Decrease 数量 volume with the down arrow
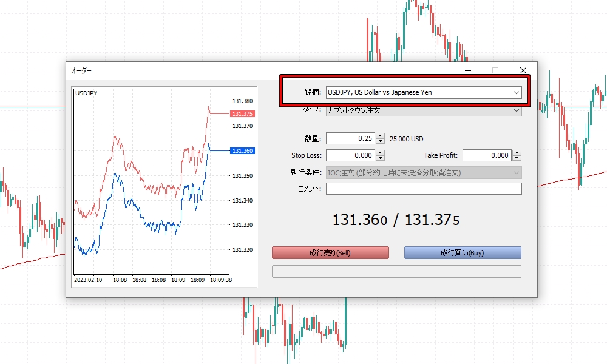 pyautogui.click(x=380, y=141)
